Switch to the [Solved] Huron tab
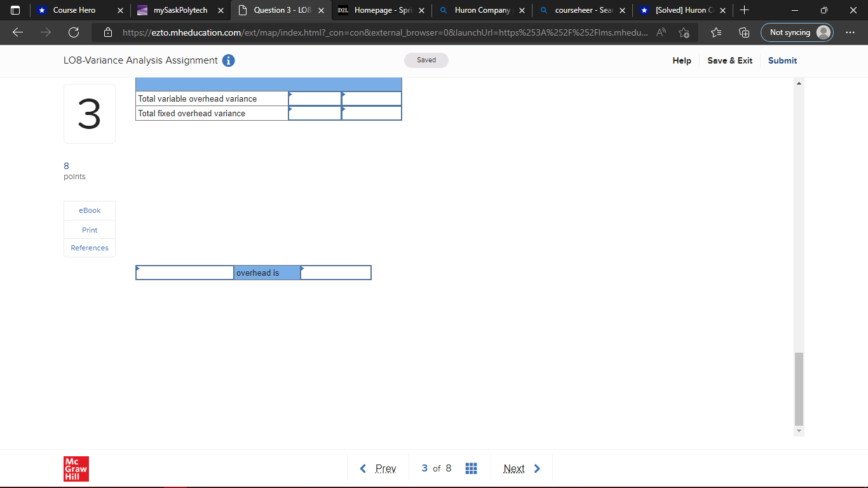This screenshot has height=488, width=868. (683, 11)
